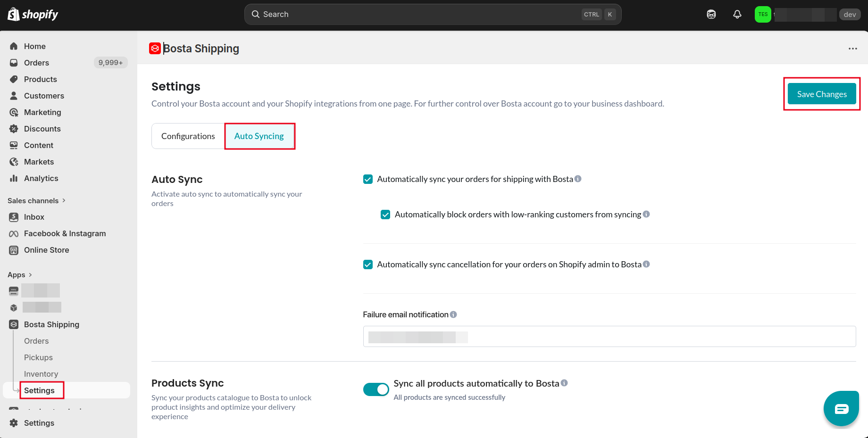
Task: Uncheck block orders with low-ranking customers
Action: click(385, 215)
